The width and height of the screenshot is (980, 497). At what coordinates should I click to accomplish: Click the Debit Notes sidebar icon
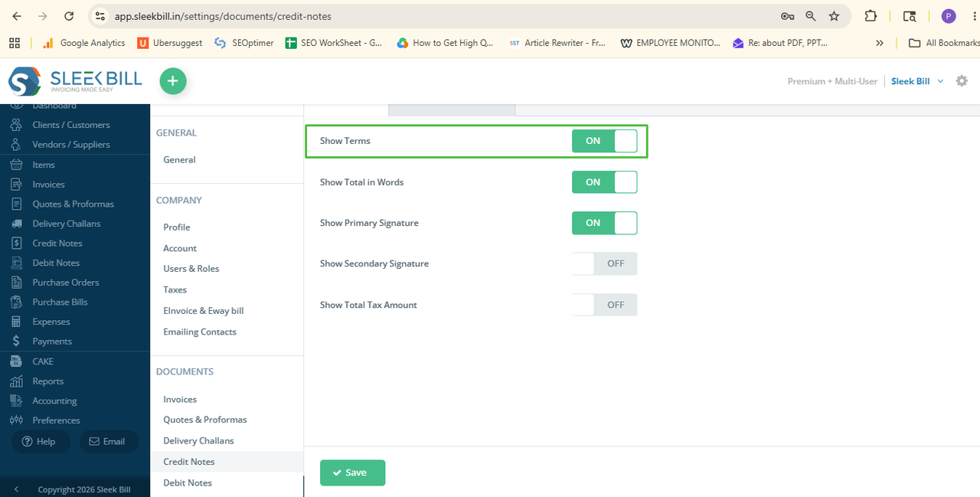click(16, 263)
